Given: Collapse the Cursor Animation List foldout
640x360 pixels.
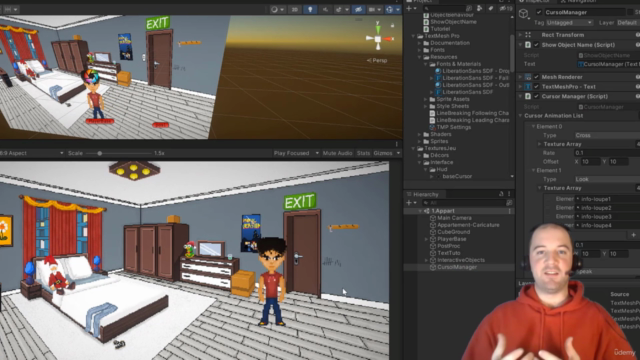Looking at the screenshot, I should [x=520, y=116].
